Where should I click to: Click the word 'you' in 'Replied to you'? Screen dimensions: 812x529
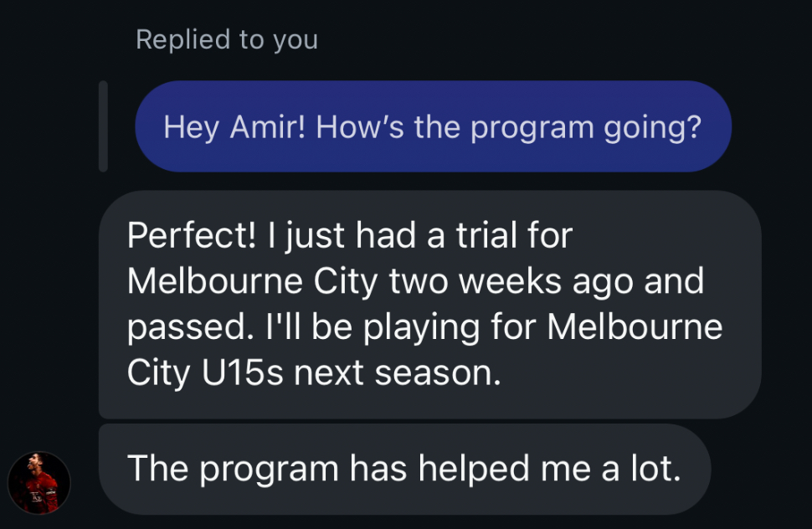(295, 39)
